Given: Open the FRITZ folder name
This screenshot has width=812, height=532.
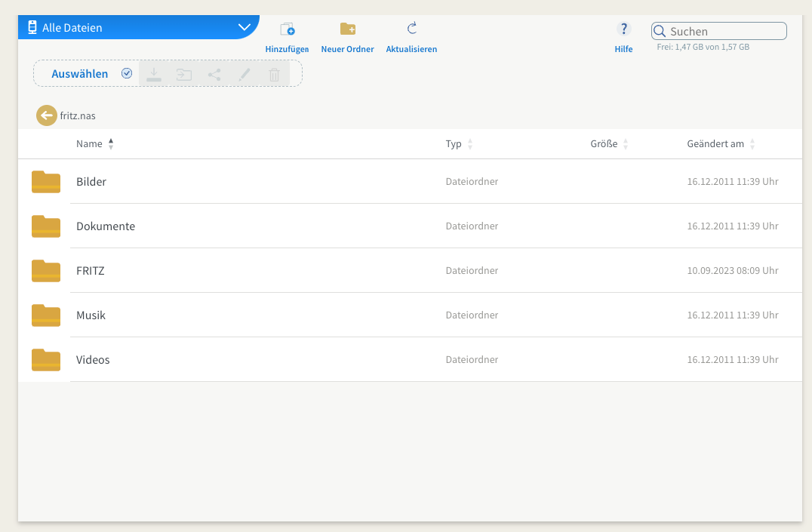Looking at the screenshot, I should coord(90,271).
